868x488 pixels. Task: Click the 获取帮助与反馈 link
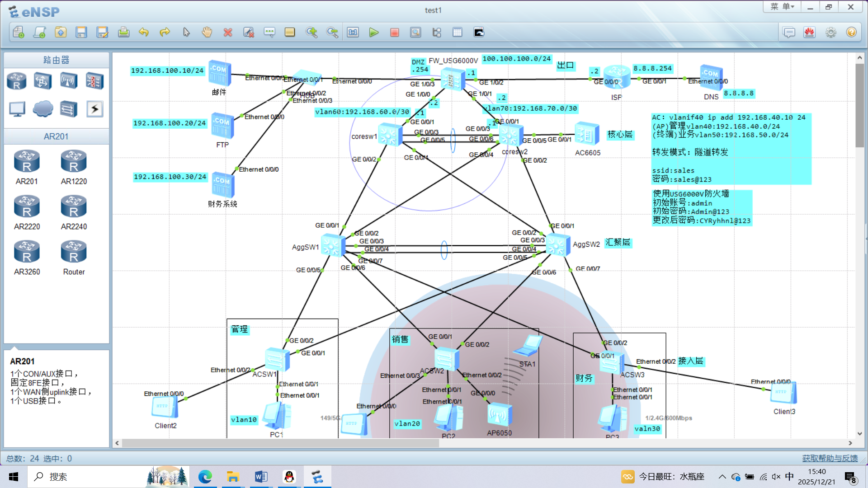(x=830, y=458)
